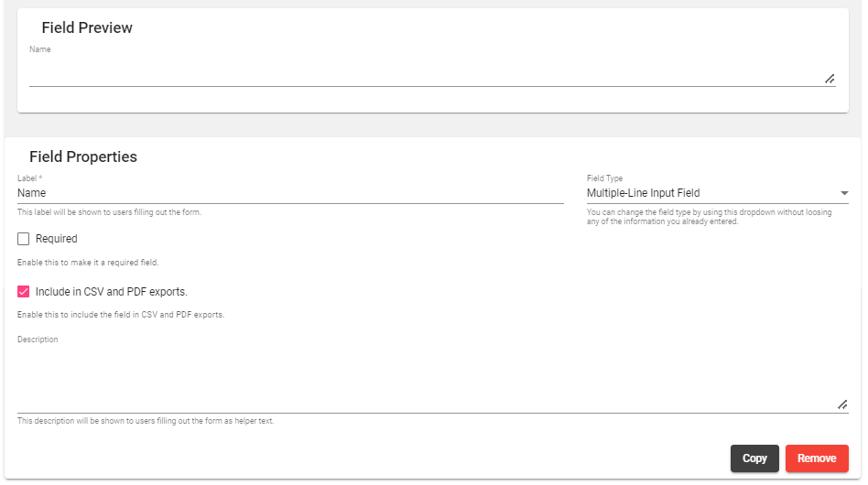Screen dimensions: 868x485
Task: Open the Field Type dropdown
Action: pos(718,193)
